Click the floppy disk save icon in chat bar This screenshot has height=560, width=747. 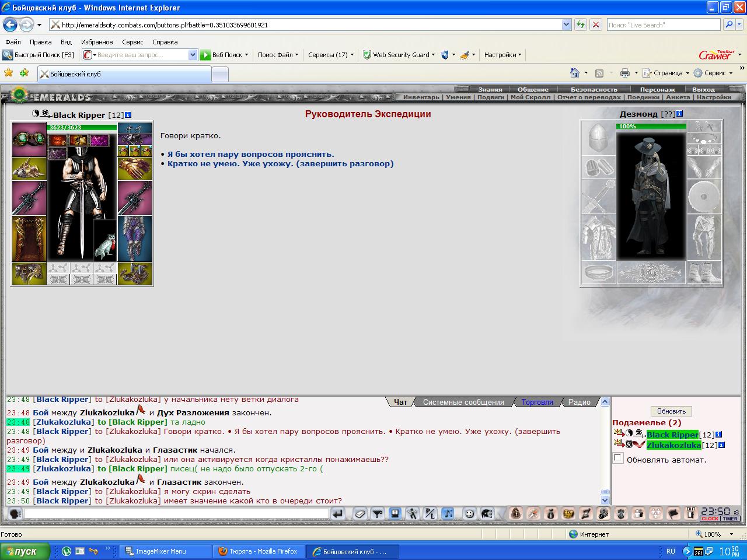click(x=395, y=514)
